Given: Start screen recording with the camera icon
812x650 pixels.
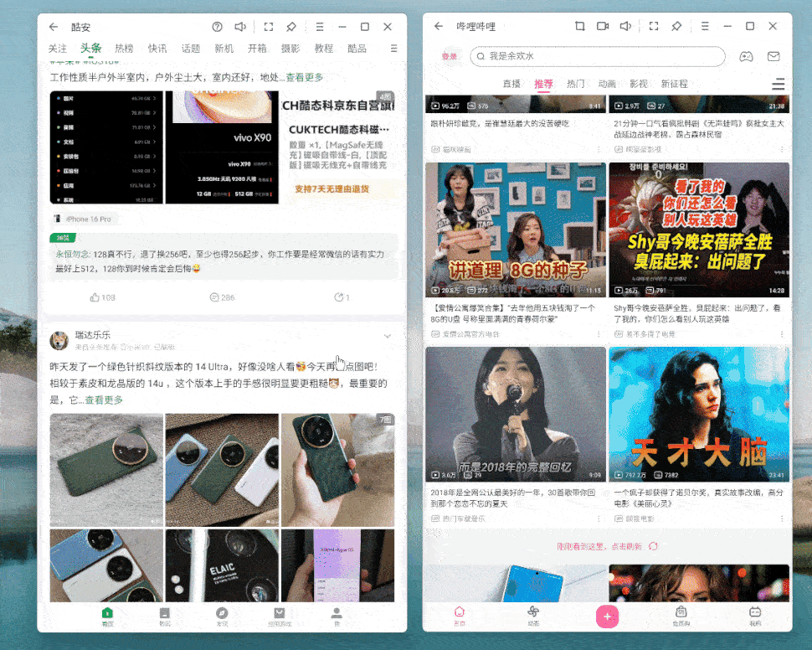Looking at the screenshot, I should tap(603, 27).
